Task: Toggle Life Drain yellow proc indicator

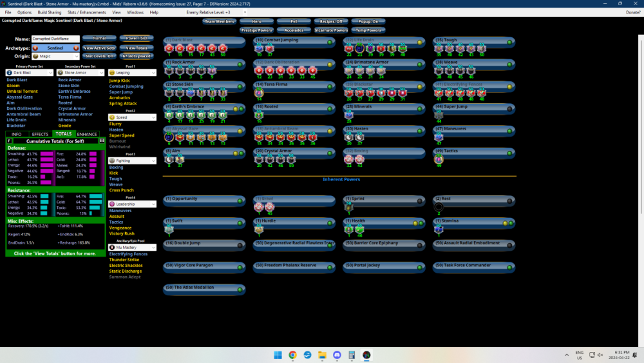Action: [x=420, y=43]
